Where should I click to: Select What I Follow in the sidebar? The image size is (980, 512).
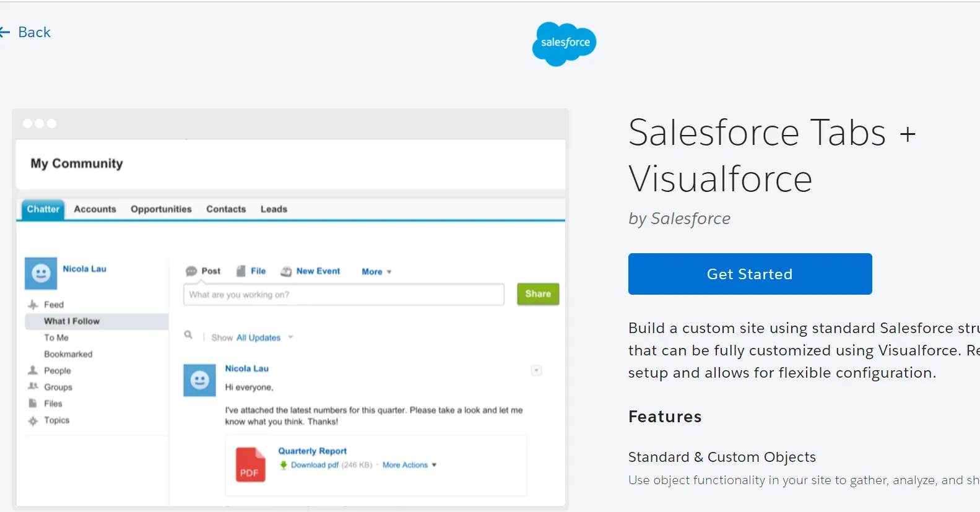97,321
